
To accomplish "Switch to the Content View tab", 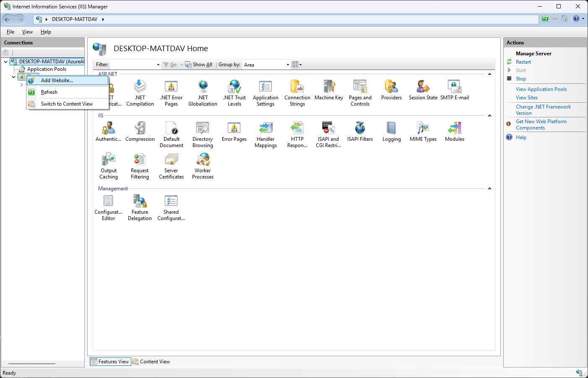I will coord(151,362).
